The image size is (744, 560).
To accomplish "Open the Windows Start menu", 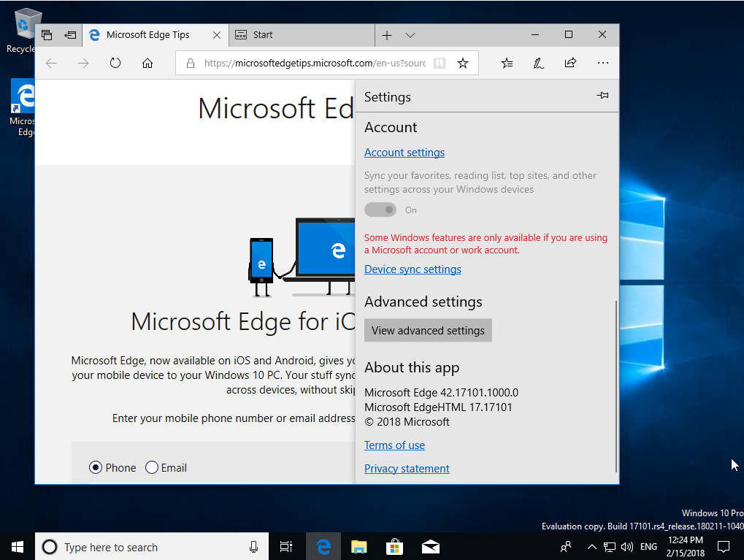I will [18, 547].
